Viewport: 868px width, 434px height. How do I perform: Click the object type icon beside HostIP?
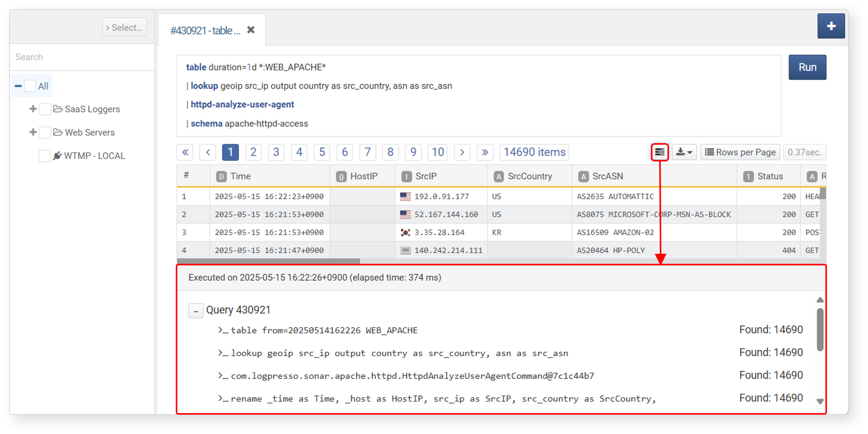pyautogui.click(x=341, y=176)
